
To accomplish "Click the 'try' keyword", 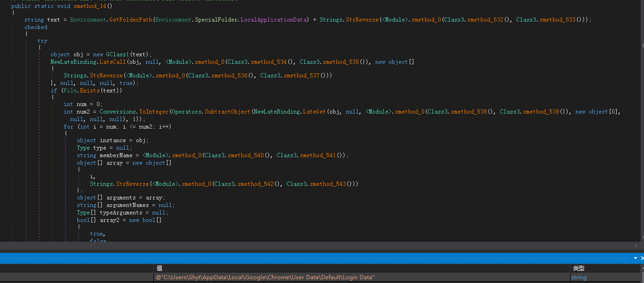I will (43, 41).
